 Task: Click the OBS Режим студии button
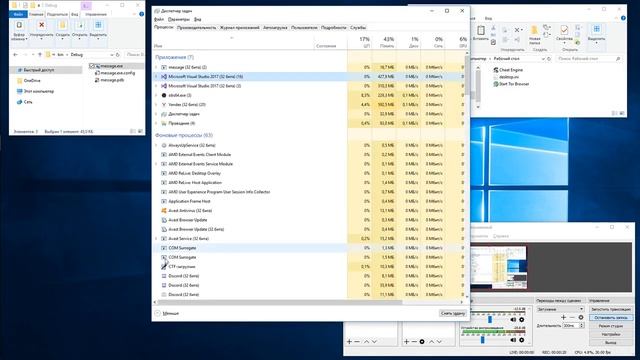pyautogui.click(x=611, y=326)
